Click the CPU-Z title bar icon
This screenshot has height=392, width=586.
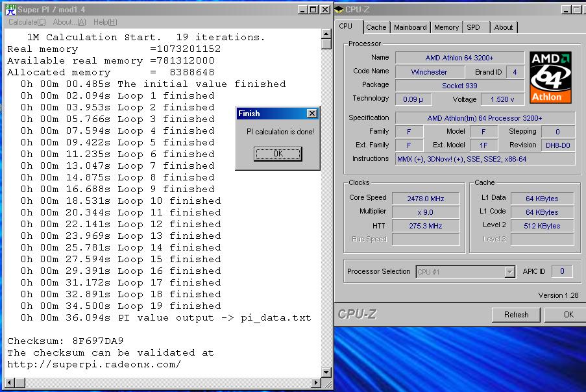[x=339, y=9]
